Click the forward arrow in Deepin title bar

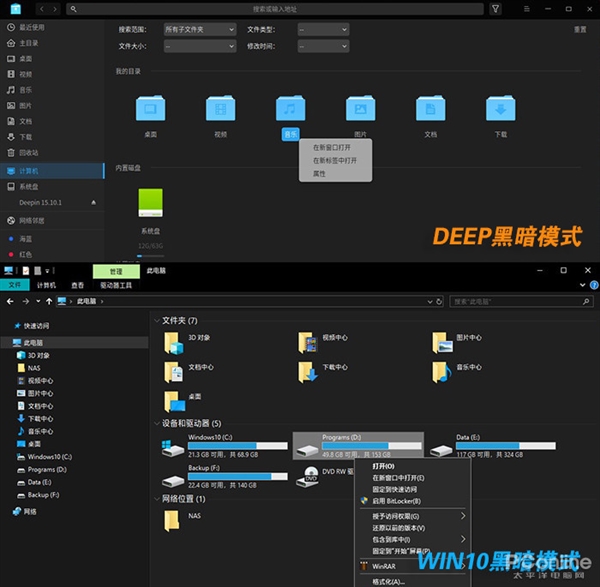55,9
